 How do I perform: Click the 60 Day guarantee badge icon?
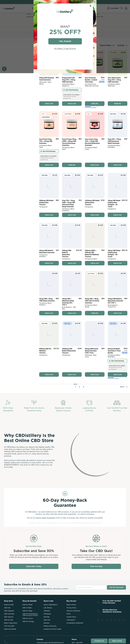[65, 494]
